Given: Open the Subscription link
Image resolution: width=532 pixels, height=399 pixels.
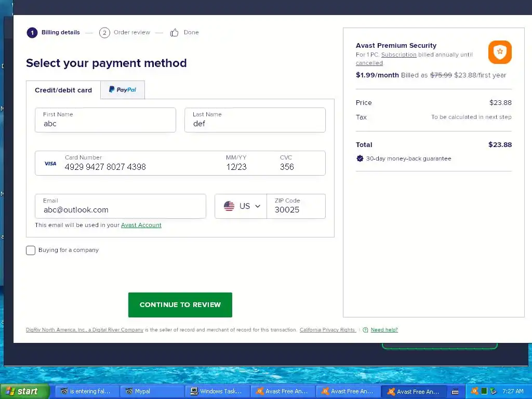Looking at the screenshot, I should (398, 55).
